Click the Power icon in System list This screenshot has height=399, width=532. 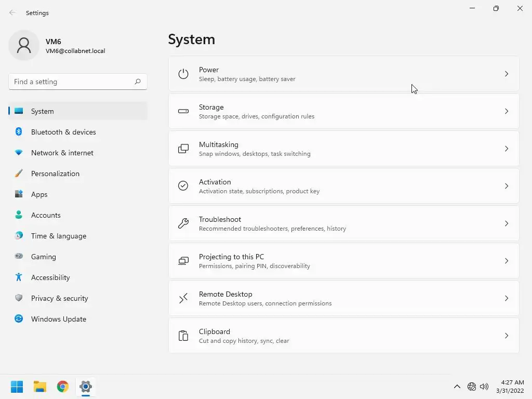[x=183, y=74]
